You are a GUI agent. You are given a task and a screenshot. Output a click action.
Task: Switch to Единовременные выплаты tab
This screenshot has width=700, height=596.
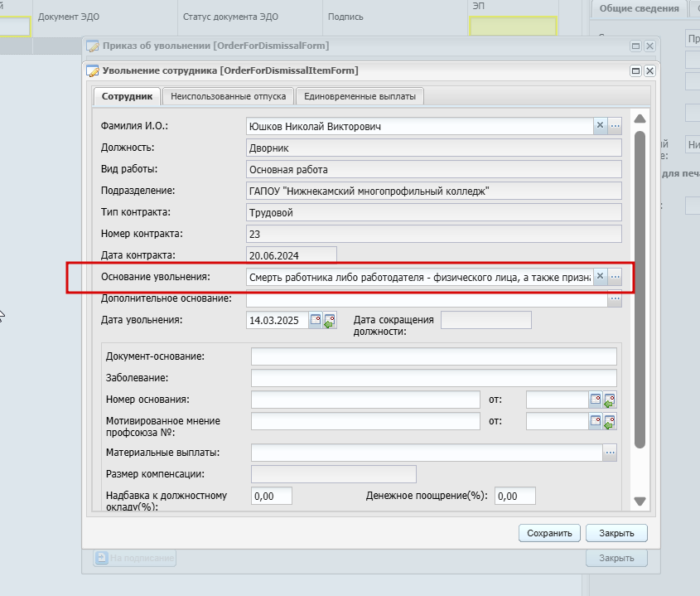click(360, 96)
